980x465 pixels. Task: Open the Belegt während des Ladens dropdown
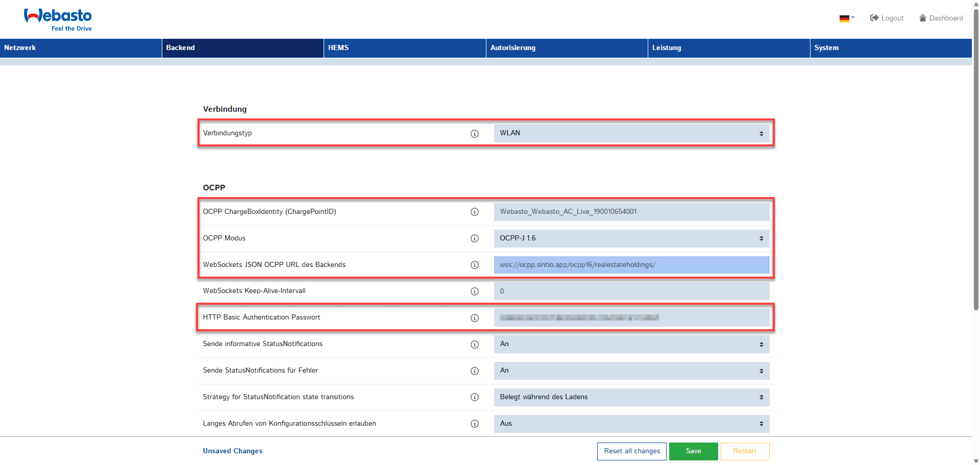tap(631, 397)
